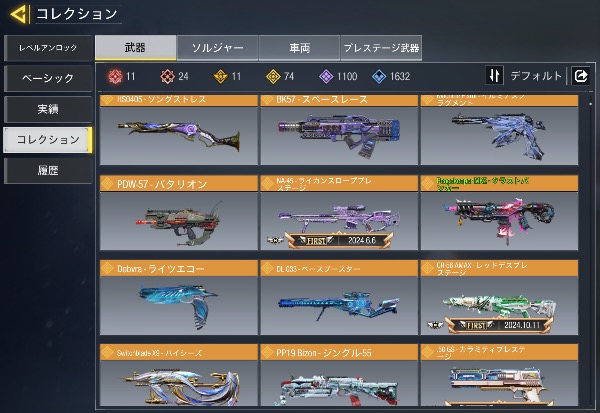Click the yellow back arrow icon
Image resolution: width=600 pixels, height=413 pixels.
(20, 14)
